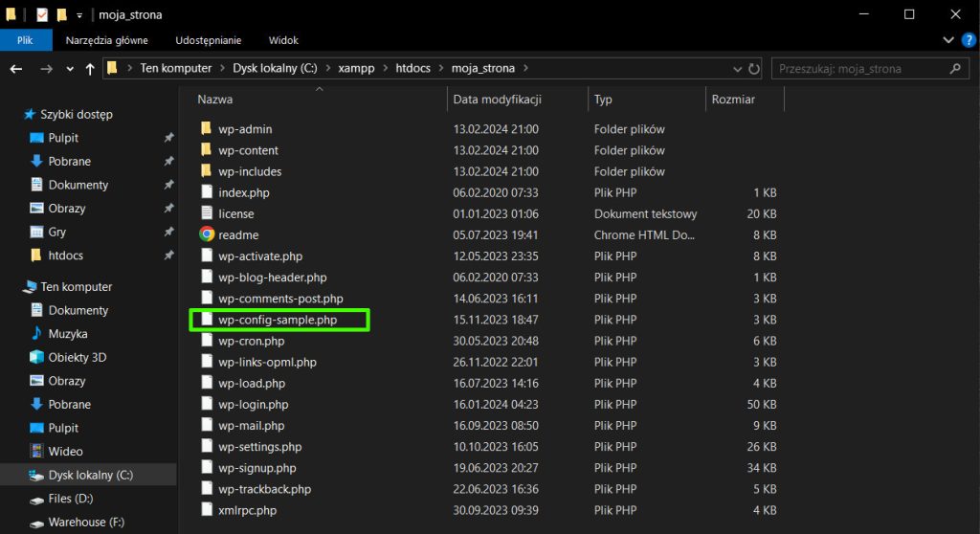Click the search magnifier icon

[x=954, y=69]
